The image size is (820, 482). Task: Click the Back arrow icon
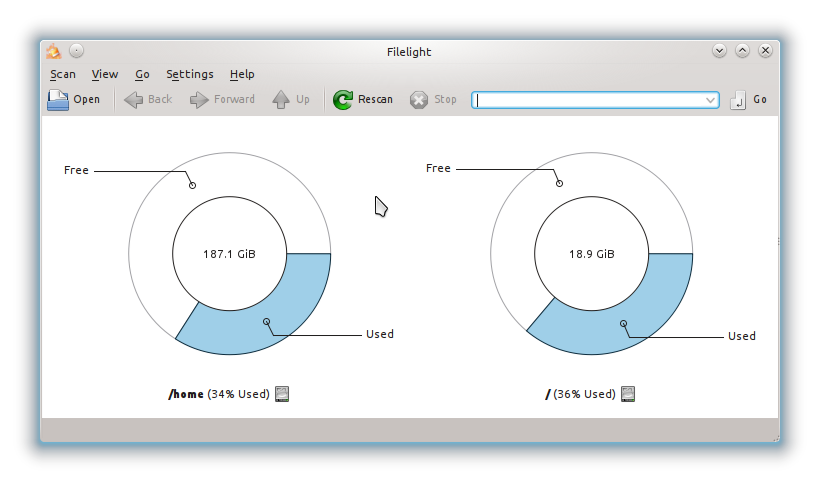(133, 99)
